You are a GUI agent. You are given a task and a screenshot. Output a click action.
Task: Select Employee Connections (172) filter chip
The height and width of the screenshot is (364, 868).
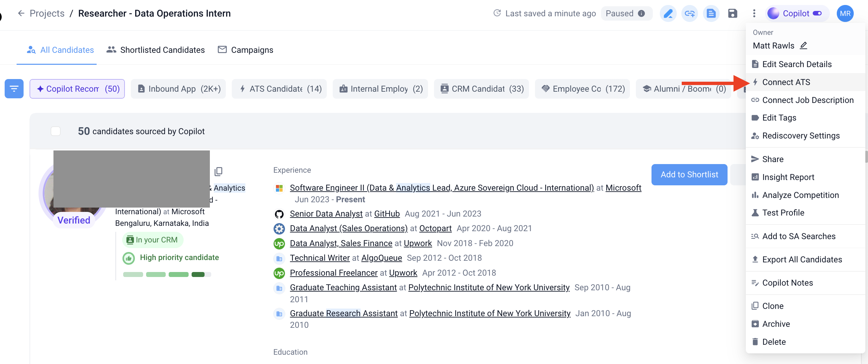(583, 89)
